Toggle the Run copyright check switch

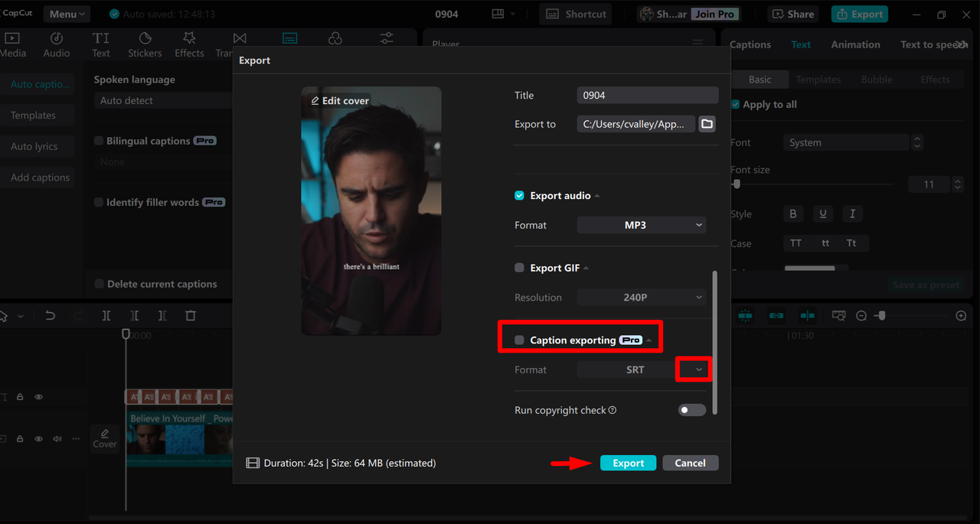coord(692,410)
